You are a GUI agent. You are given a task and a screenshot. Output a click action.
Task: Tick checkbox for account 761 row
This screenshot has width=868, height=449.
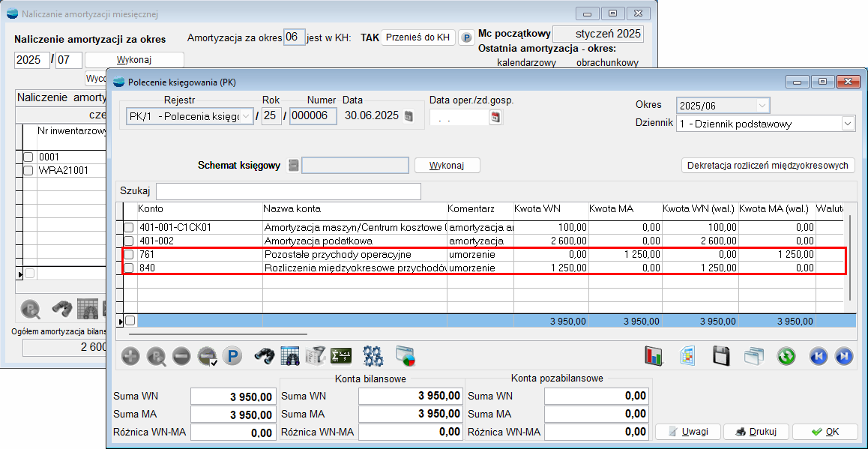pos(129,255)
